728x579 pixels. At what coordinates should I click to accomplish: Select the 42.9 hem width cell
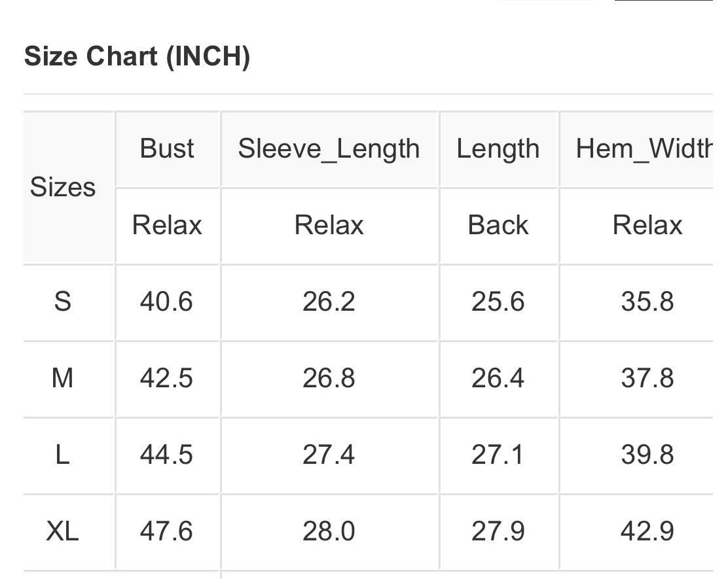click(x=647, y=531)
